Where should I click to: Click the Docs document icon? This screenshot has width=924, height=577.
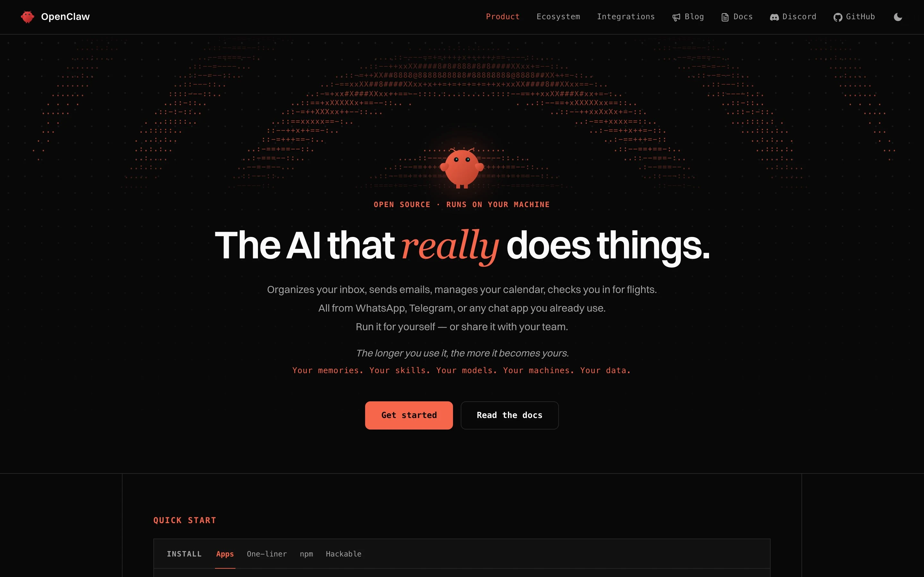725,17
